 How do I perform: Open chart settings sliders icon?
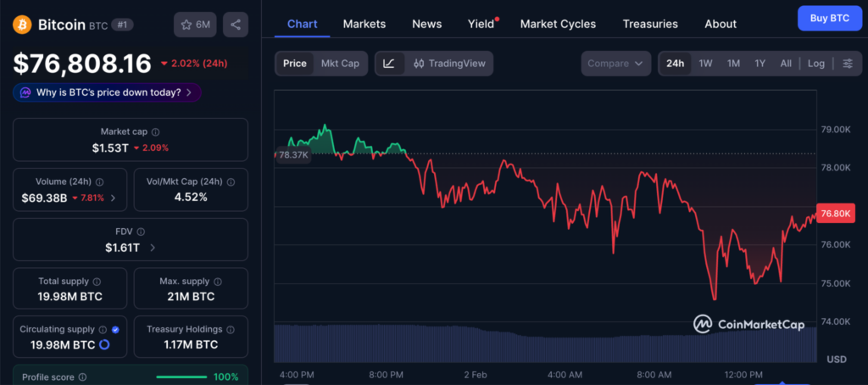click(x=847, y=64)
